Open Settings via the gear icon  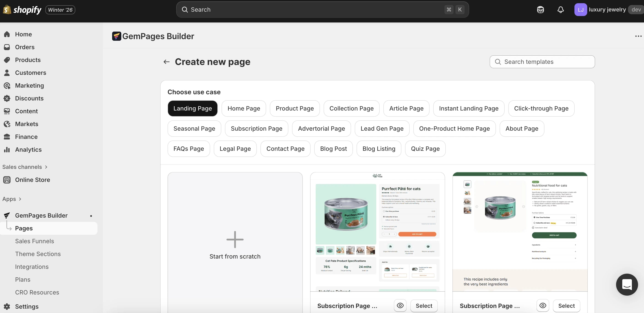point(7,307)
